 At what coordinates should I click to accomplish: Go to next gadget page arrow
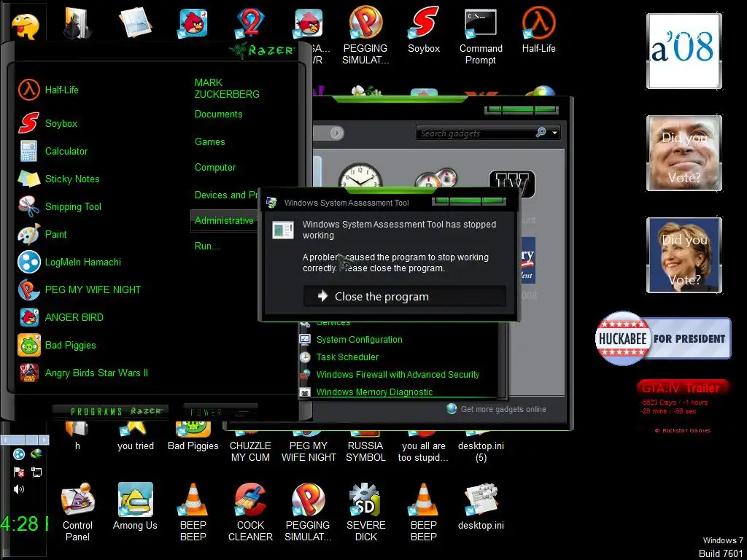[337, 133]
